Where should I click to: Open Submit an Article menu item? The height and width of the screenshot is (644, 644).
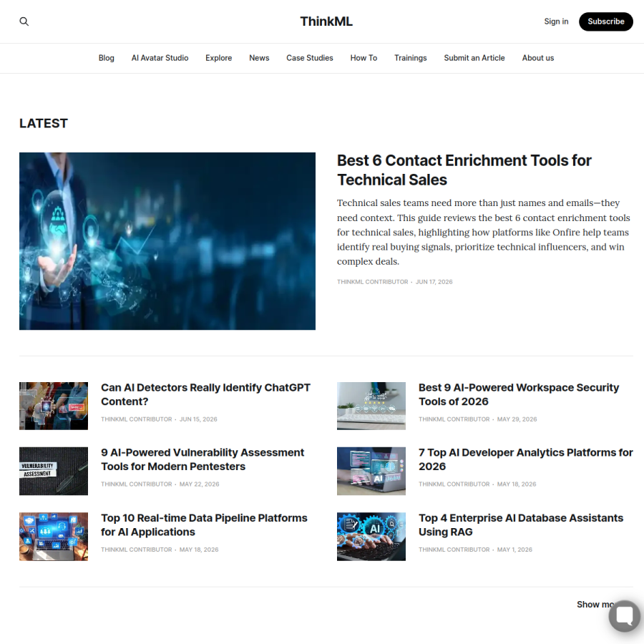coord(474,58)
